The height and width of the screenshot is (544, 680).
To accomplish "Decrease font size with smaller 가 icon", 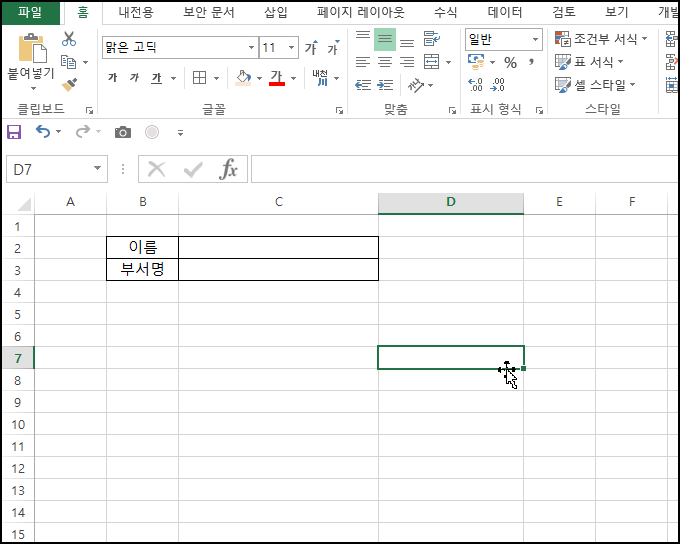I will tap(333, 47).
